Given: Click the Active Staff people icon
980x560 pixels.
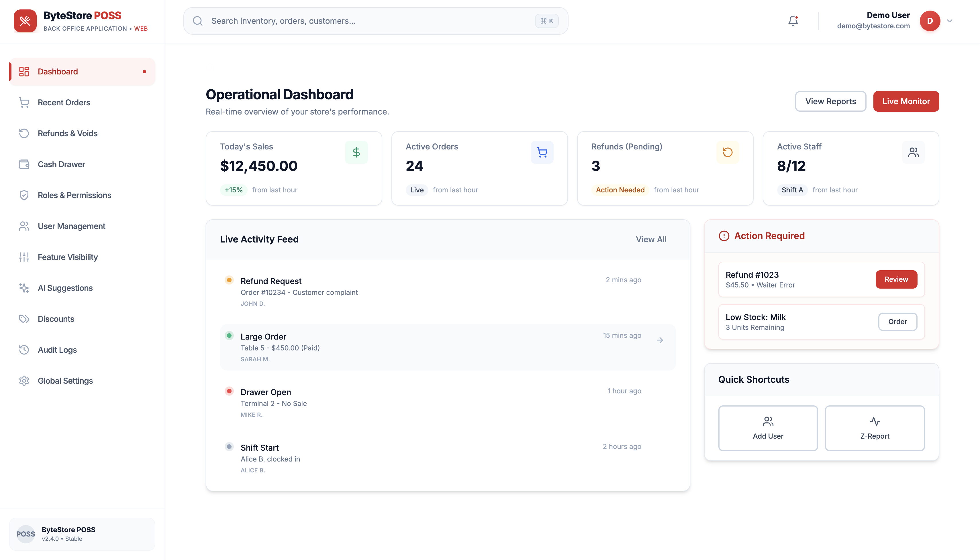Looking at the screenshot, I should [913, 152].
